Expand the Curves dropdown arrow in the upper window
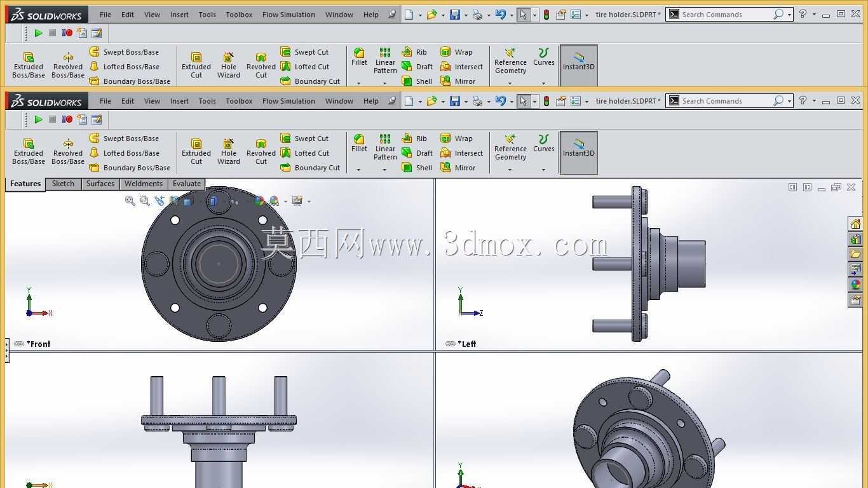Image resolution: width=868 pixels, height=488 pixels. coord(543,83)
